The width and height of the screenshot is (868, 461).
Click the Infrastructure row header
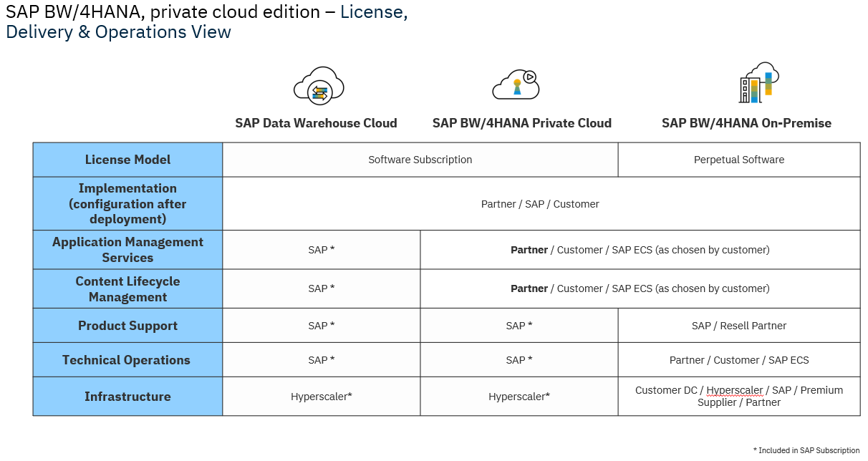(128, 397)
